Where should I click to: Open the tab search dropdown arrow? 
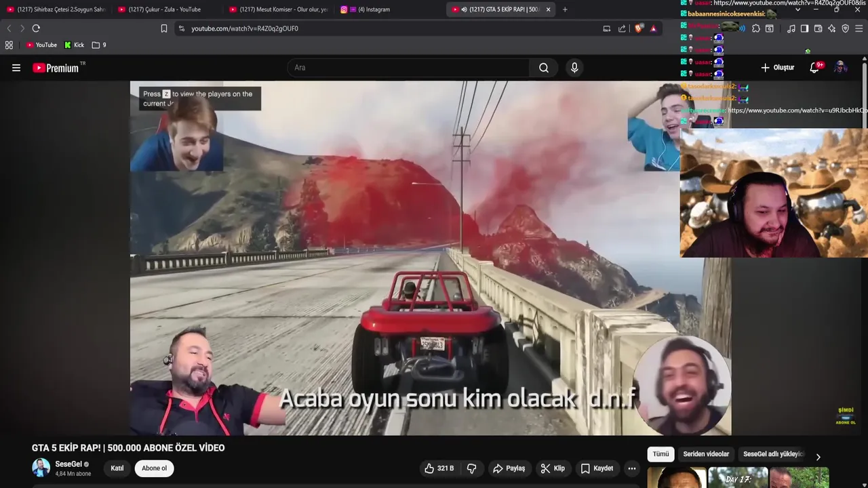point(797,9)
